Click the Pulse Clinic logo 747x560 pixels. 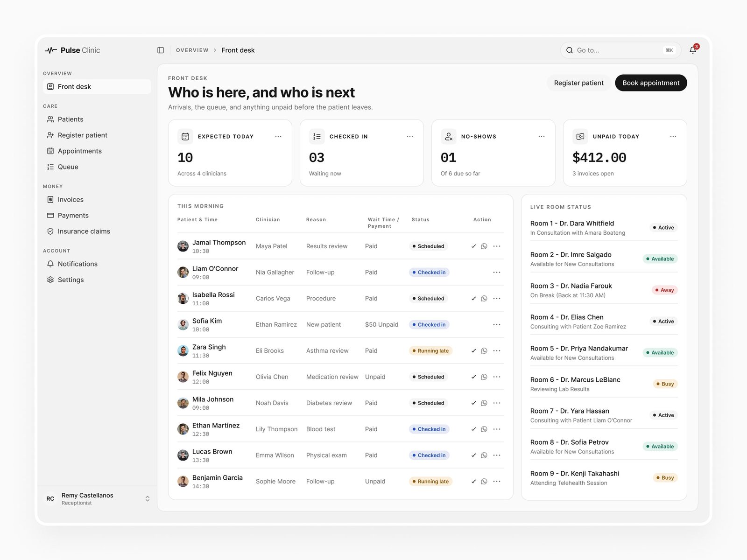(x=72, y=50)
